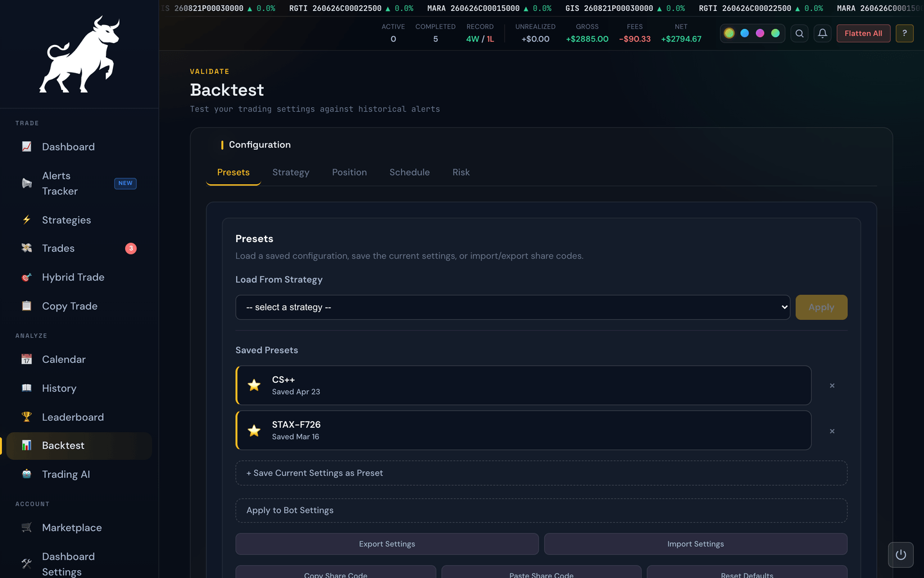The height and width of the screenshot is (578, 924).
Task: Delete the STAX-F726 saved preset
Action: 832,431
